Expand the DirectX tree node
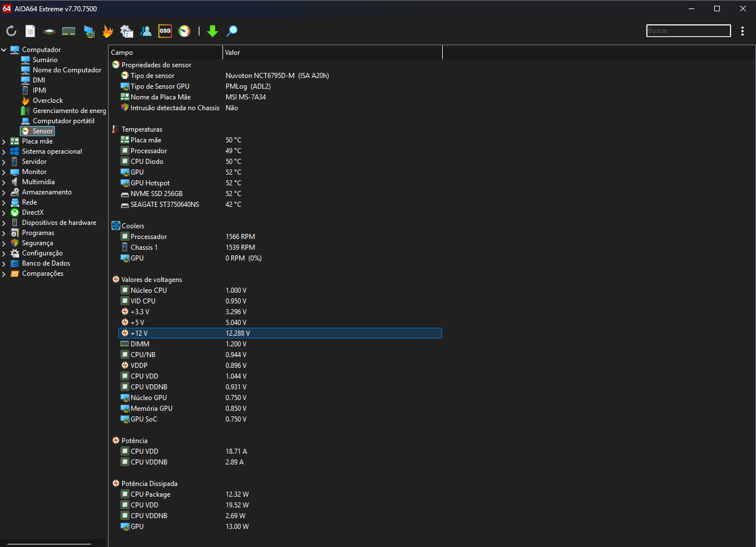Image resolution: width=756 pixels, height=547 pixels. click(4, 212)
